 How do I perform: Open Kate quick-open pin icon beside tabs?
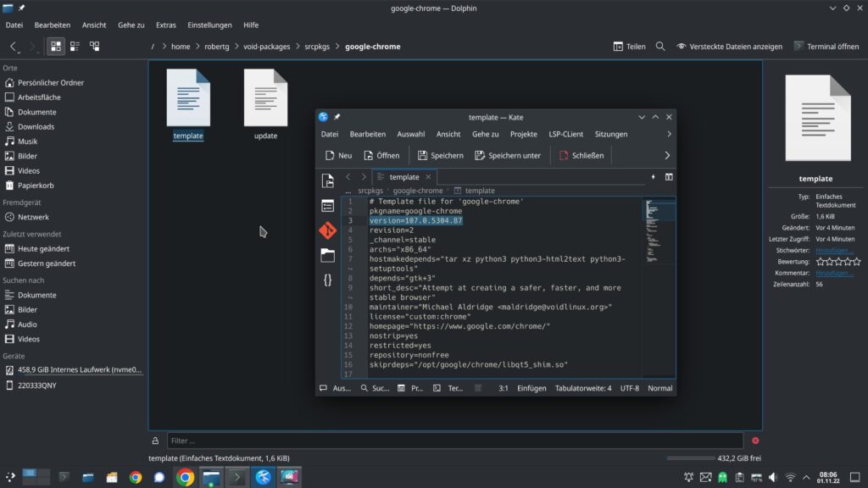click(x=654, y=177)
